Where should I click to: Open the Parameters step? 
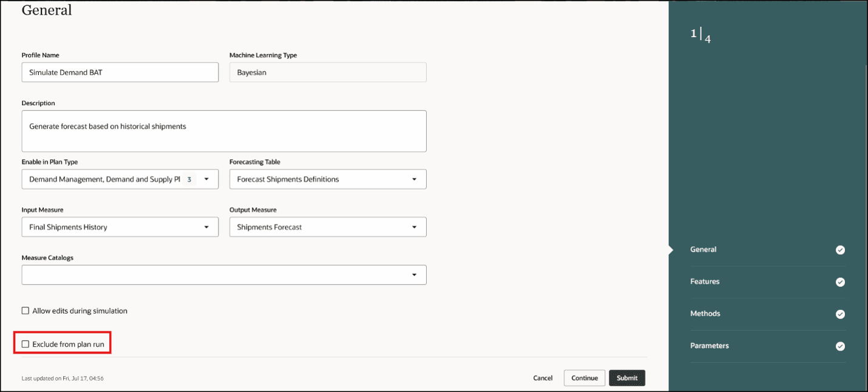(x=710, y=346)
